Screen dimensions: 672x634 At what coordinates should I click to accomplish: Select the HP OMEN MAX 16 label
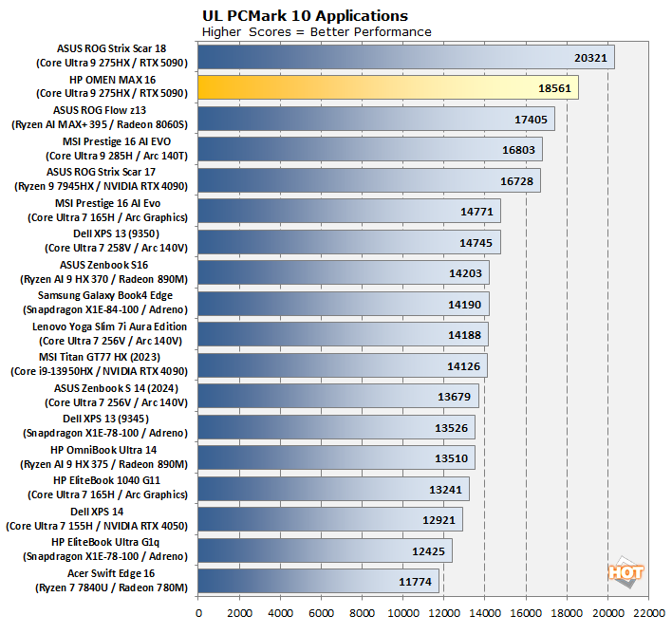tap(111, 86)
